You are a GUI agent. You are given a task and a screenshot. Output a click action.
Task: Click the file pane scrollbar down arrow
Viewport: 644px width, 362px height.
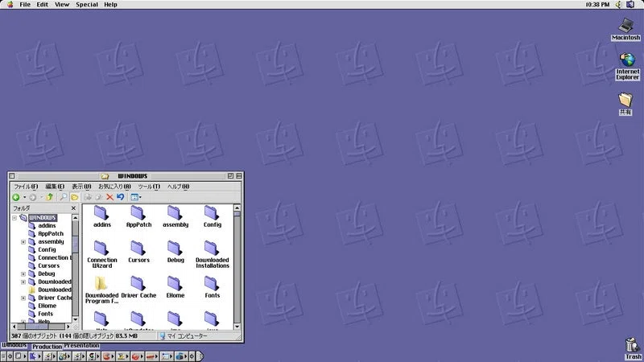click(x=237, y=327)
